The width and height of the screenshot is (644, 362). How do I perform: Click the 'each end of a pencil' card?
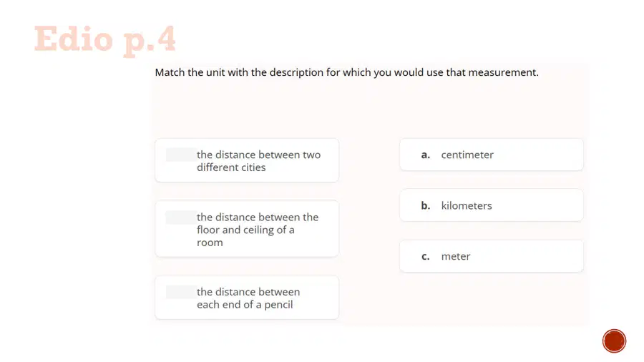click(x=247, y=298)
